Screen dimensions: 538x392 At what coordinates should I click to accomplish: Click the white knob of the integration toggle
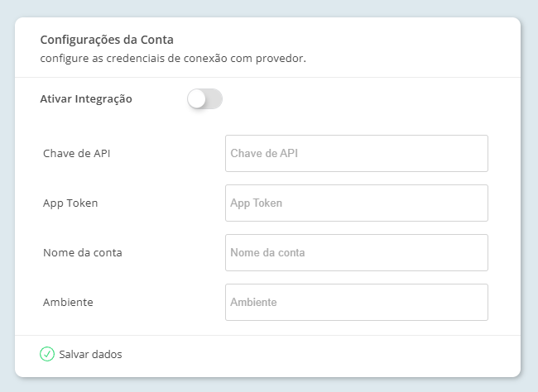click(x=197, y=99)
